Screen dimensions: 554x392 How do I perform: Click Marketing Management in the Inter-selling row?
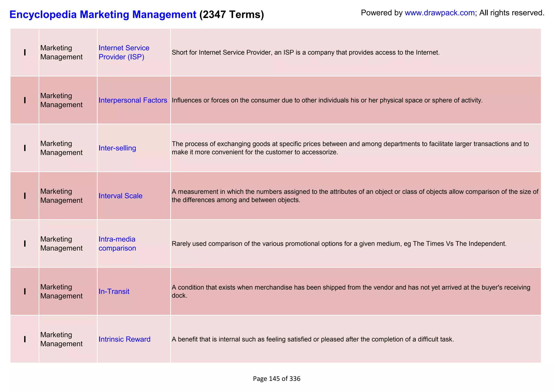(x=61, y=148)
